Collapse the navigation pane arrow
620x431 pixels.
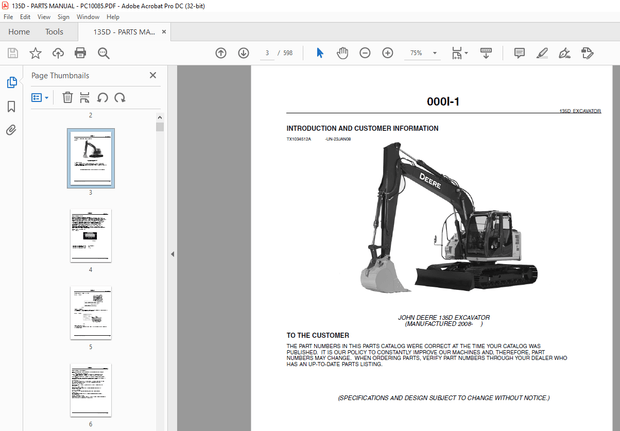pos(172,254)
